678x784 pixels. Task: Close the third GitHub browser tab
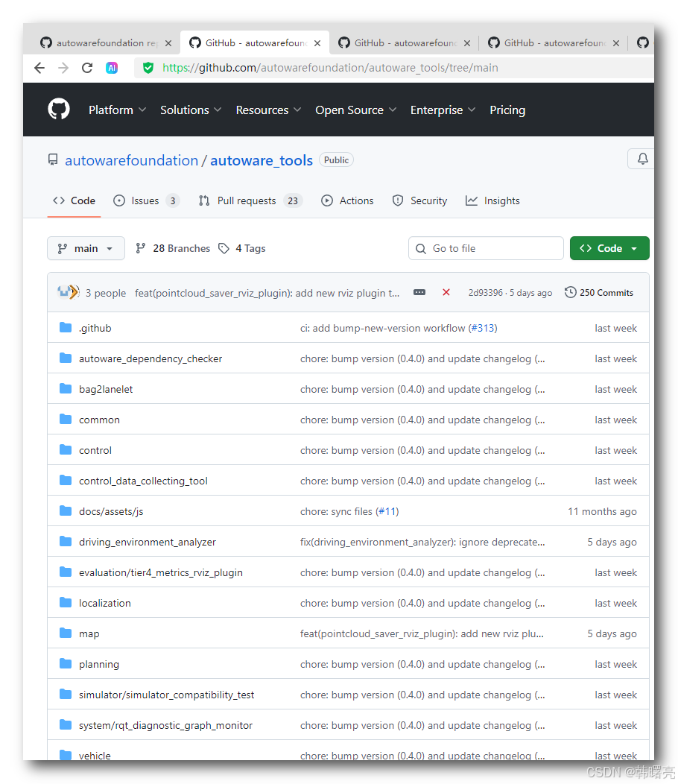[467, 43]
